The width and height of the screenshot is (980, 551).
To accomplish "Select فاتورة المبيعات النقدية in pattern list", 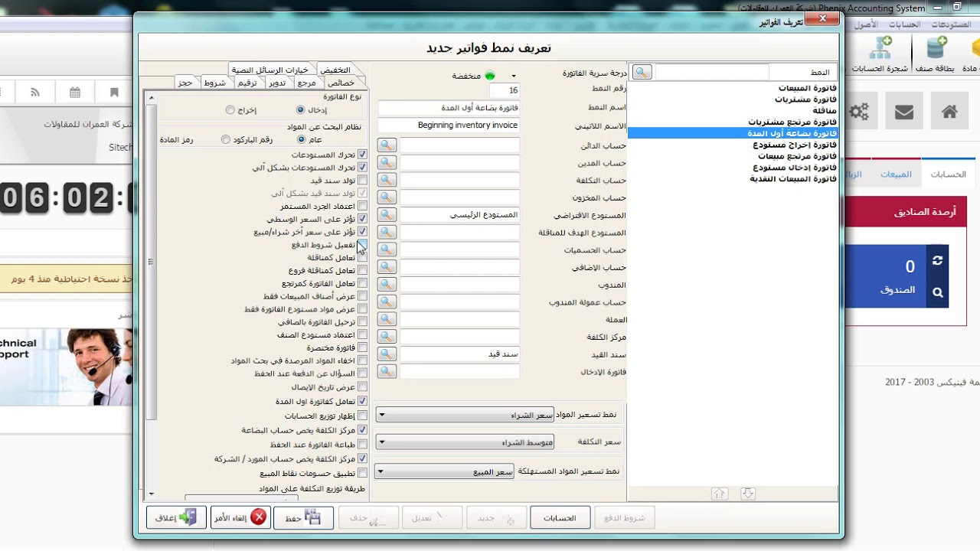I will (792, 179).
